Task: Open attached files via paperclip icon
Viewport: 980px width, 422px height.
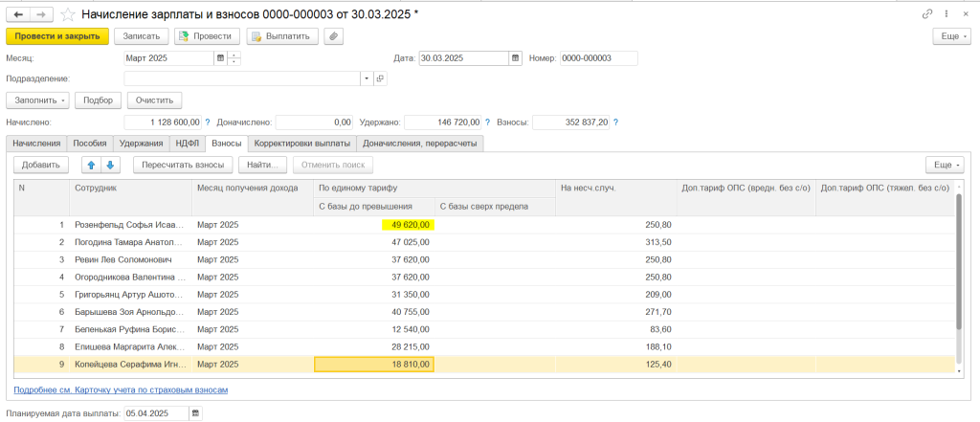Action: tap(333, 36)
